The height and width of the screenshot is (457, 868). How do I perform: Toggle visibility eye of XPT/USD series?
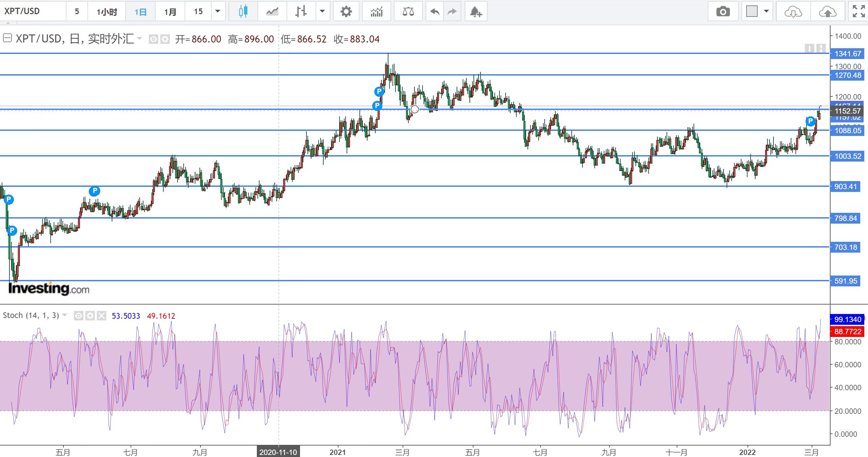[x=153, y=39]
